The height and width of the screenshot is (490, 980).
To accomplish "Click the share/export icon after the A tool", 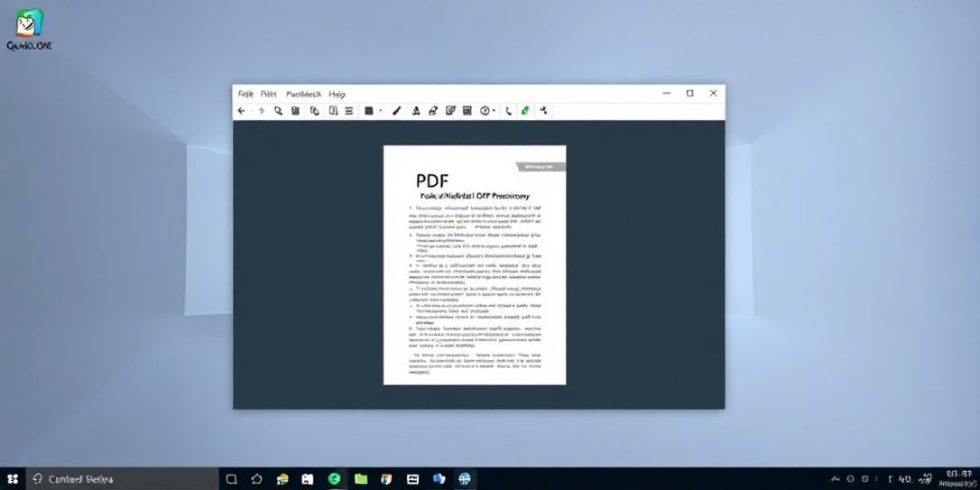I will [x=432, y=111].
